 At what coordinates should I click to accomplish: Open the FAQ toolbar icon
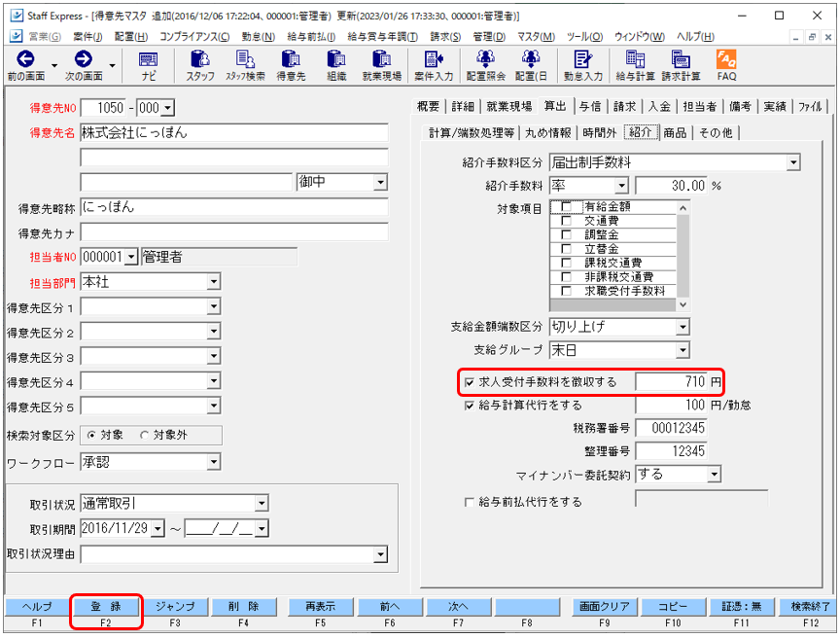pos(726,59)
